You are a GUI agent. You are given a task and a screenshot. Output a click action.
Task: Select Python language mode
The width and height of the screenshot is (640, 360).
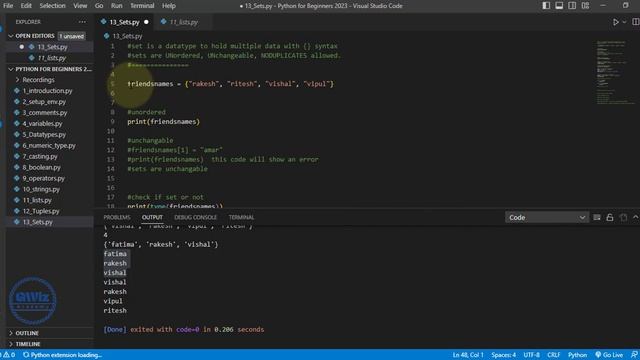click(x=578, y=355)
